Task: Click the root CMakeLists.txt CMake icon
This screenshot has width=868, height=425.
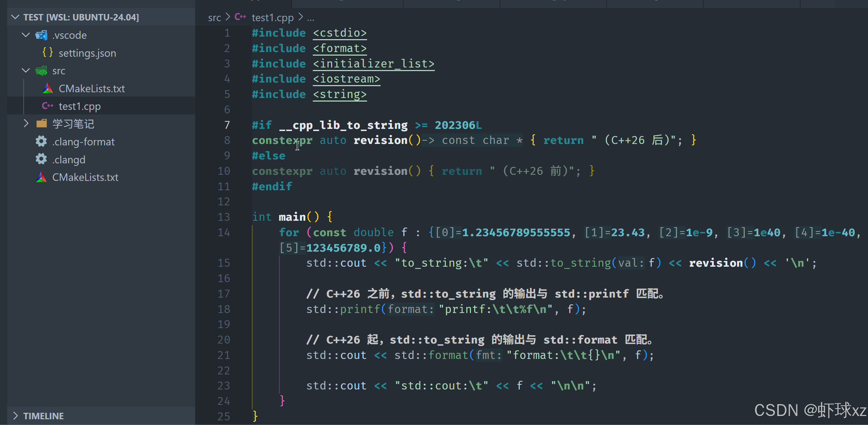Action: (41, 177)
